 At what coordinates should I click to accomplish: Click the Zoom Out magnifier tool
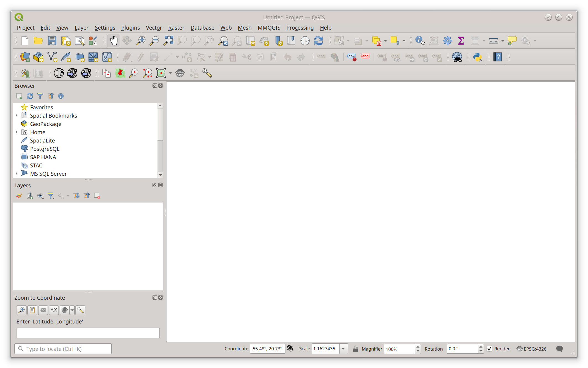(x=154, y=41)
